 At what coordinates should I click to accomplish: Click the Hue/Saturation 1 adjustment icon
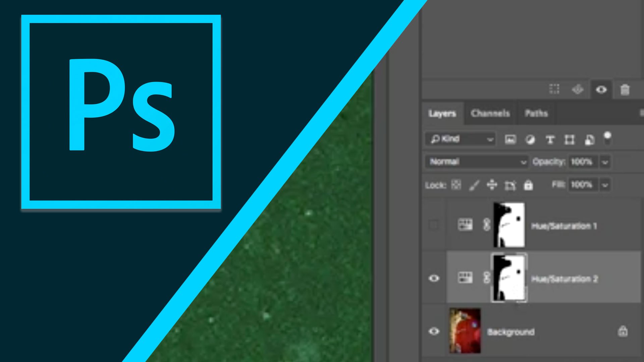465,225
